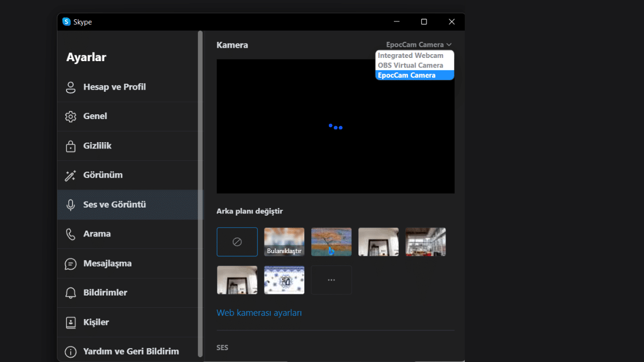
Task: Open more backgrounds with the ellipsis tile
Action: coord(332,280)
